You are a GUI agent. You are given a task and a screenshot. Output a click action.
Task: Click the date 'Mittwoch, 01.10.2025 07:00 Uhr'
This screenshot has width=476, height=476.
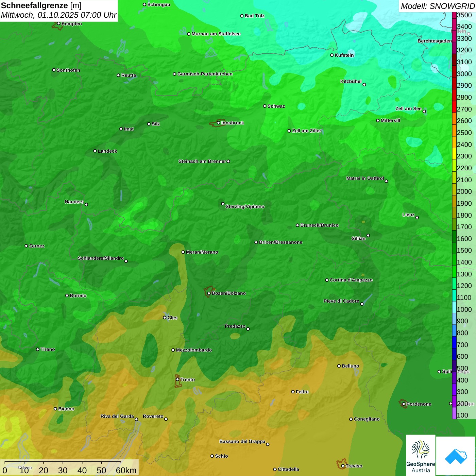[59, 15]
